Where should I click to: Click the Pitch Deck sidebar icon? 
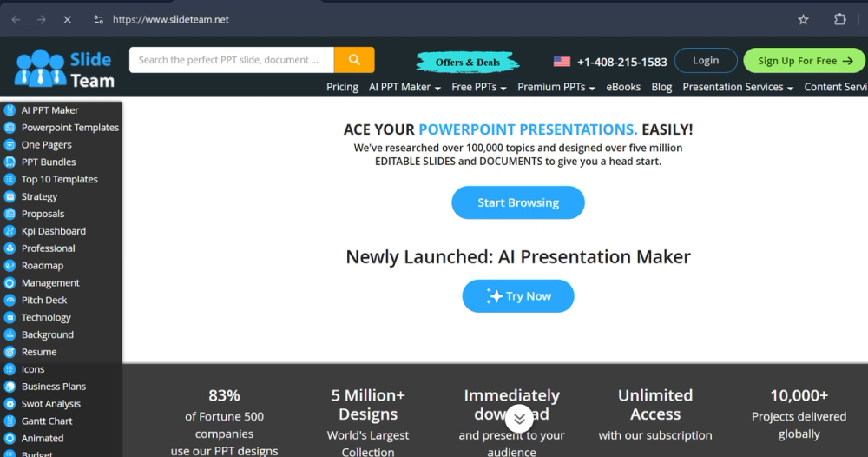[10, 301]
